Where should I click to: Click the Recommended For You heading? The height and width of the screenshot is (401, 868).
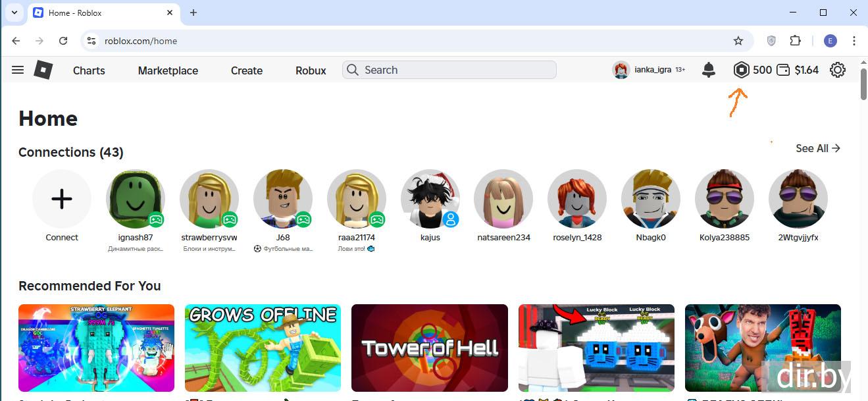click(89, 286)
